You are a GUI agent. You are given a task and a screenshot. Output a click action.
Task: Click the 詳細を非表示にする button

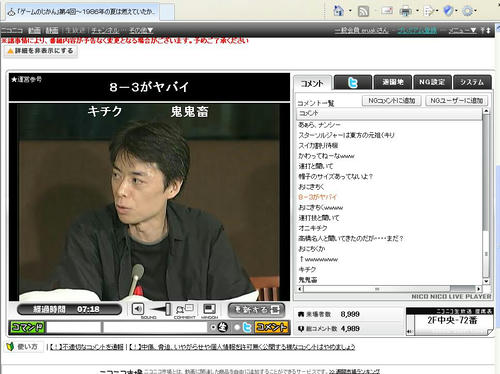(41, 51)
